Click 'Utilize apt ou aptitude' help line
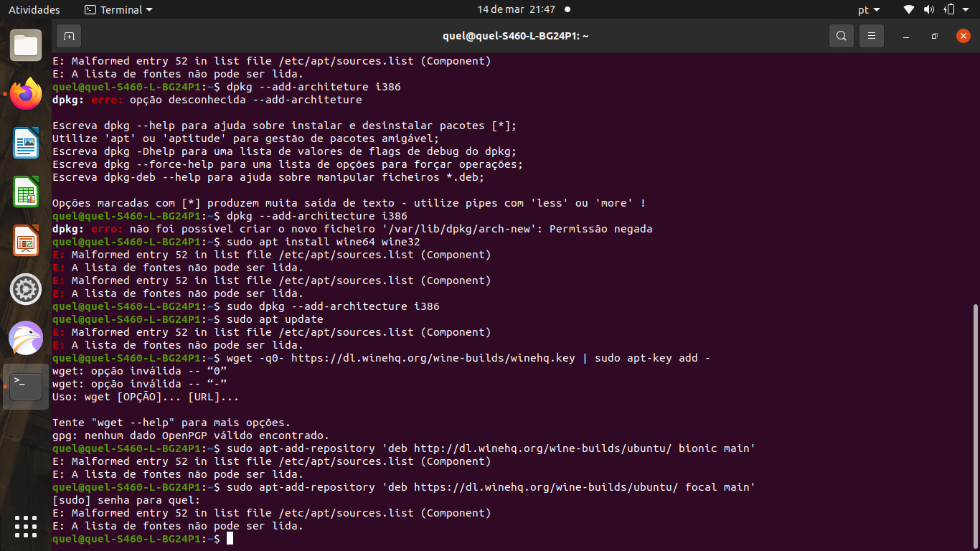980x551 pixels. (246, 138)
